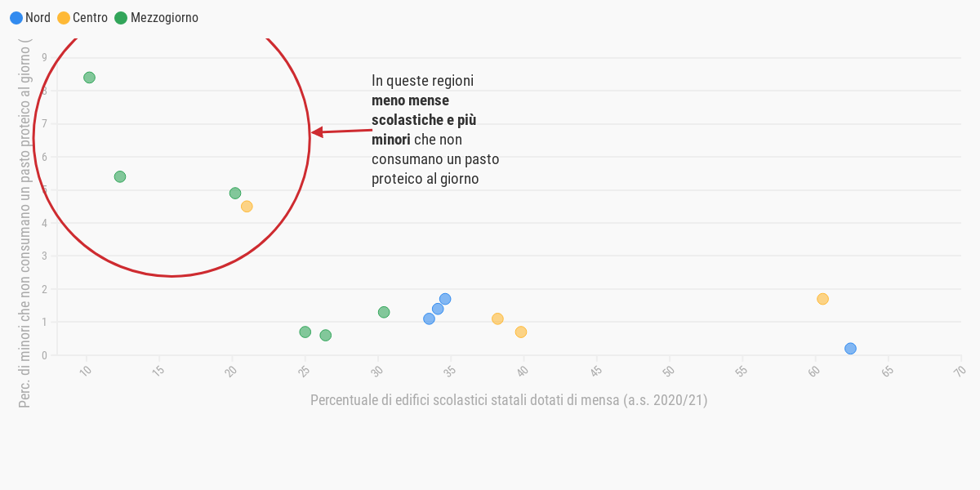Select the green point at 12 percent mensa
The height and width of the screenshot is (490, 980).
[120, 176]
